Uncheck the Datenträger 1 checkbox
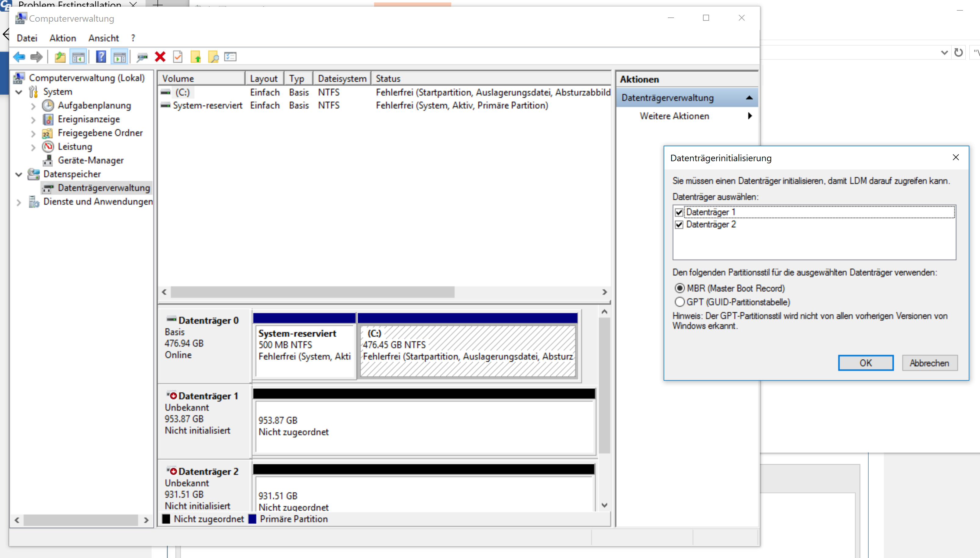This screenshot has width=980, height=558. point(679,212)
